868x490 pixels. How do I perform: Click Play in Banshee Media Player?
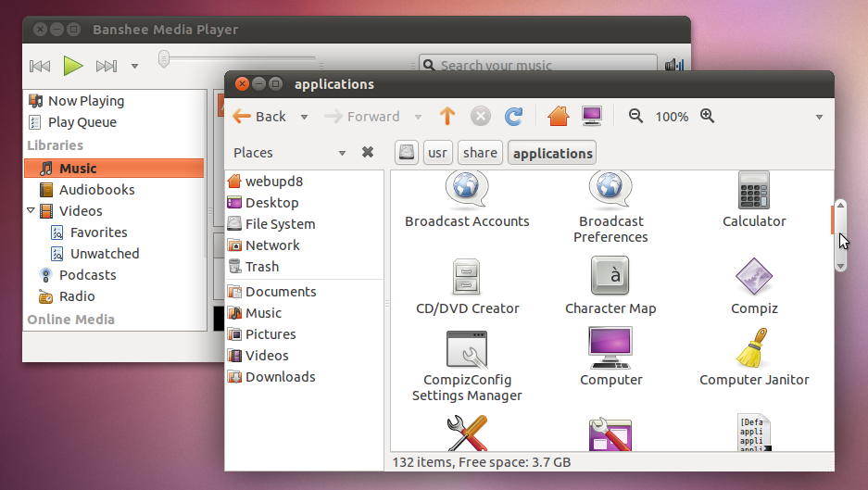coord(72,66)
